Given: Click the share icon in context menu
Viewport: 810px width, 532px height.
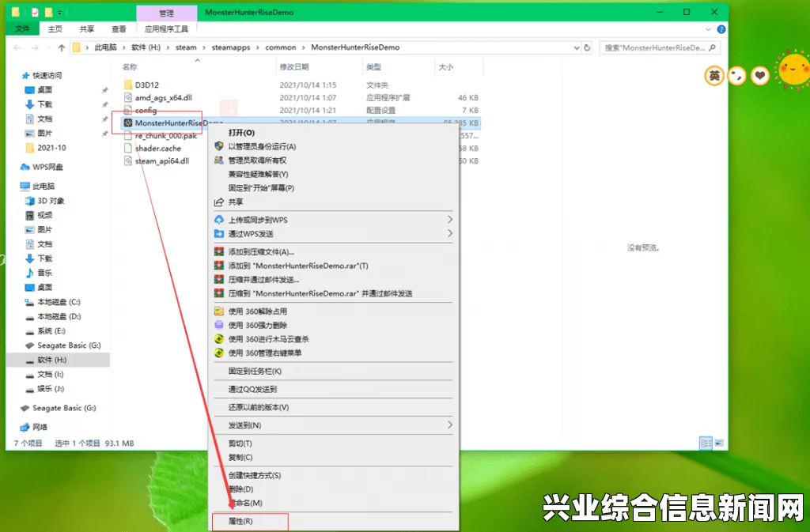Looking at the screenshot, I should [x=219, y=202].
